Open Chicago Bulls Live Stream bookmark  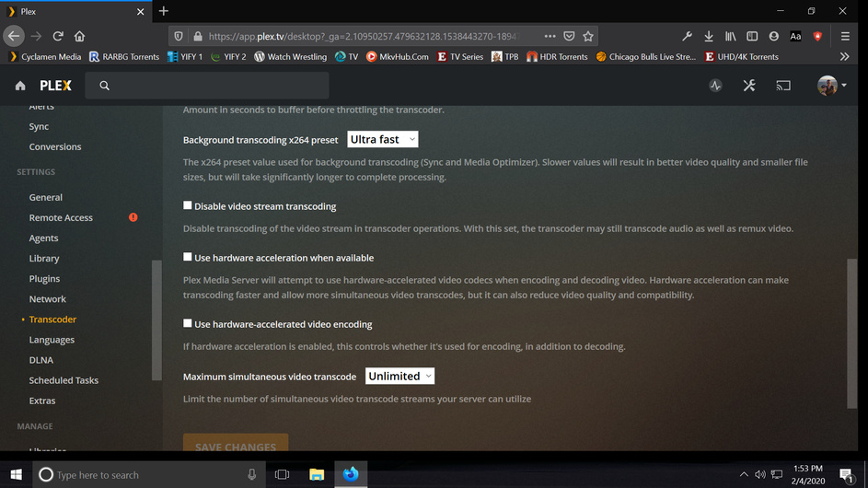tap(645, 56)
